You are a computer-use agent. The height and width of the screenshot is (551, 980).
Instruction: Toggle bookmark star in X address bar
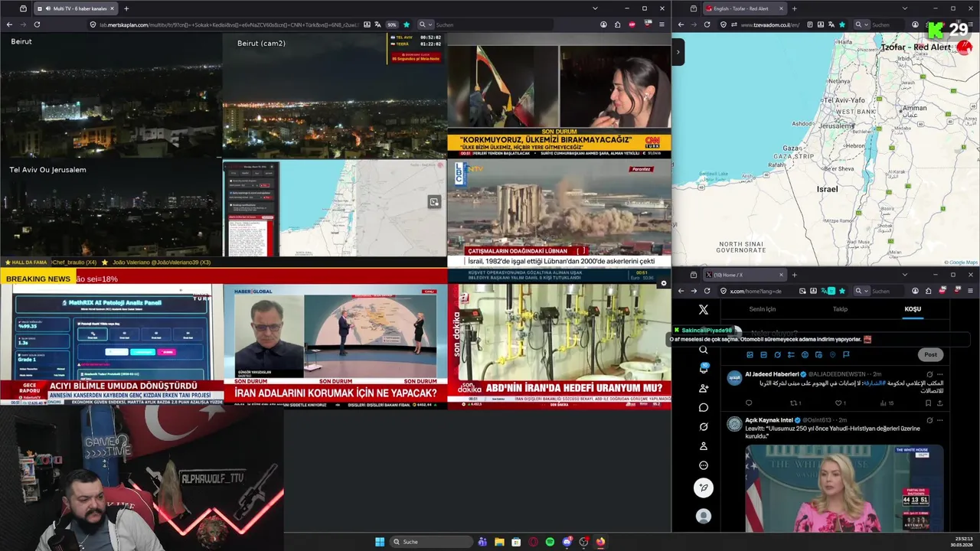click(842, 291)
